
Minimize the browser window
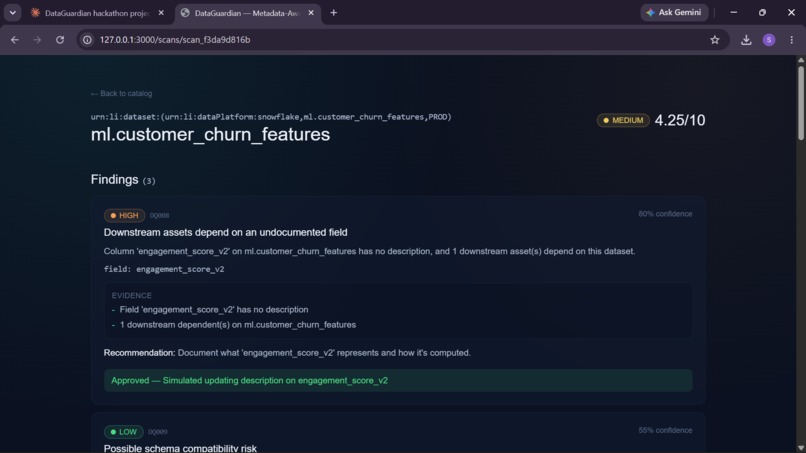(734, 12)
